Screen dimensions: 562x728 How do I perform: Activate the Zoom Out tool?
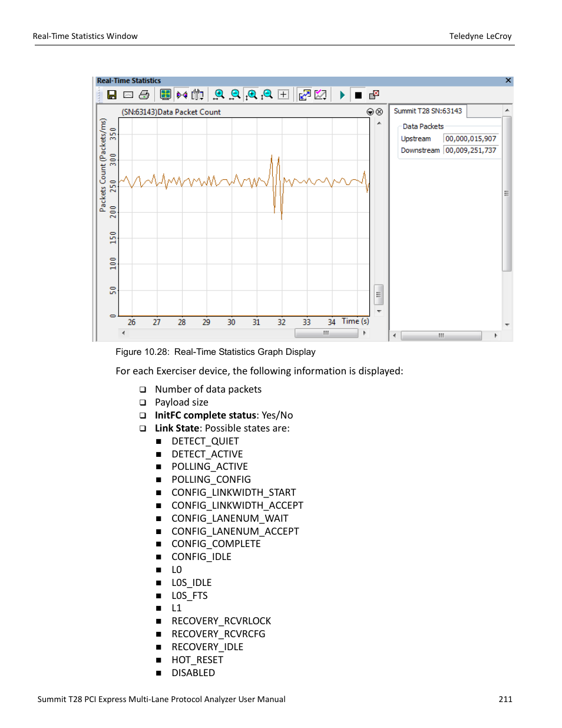click(x=234, y=94)
